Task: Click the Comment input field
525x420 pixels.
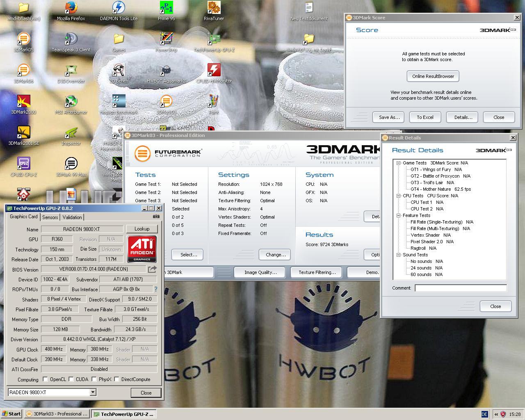Action: click(461, 288)
